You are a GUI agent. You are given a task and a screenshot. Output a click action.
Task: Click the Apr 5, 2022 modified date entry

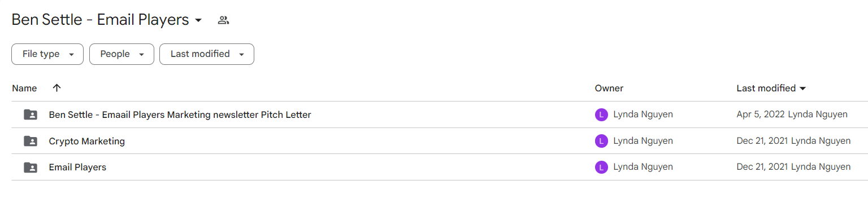(x=761, y=114)
